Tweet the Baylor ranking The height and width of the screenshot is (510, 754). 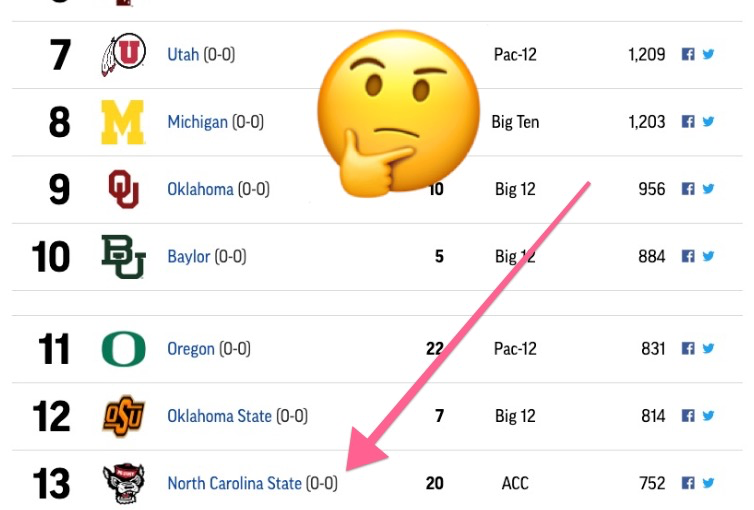pyautogui.click(x=708, y=256)
